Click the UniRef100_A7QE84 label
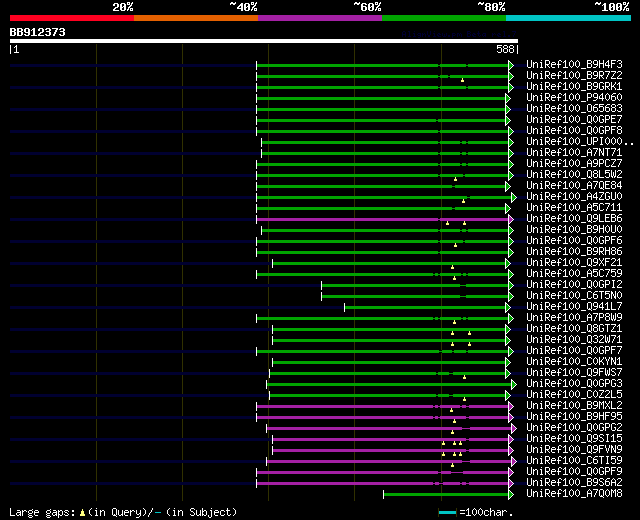Viewport: 640px width, 520px height. tap(574, 186)
